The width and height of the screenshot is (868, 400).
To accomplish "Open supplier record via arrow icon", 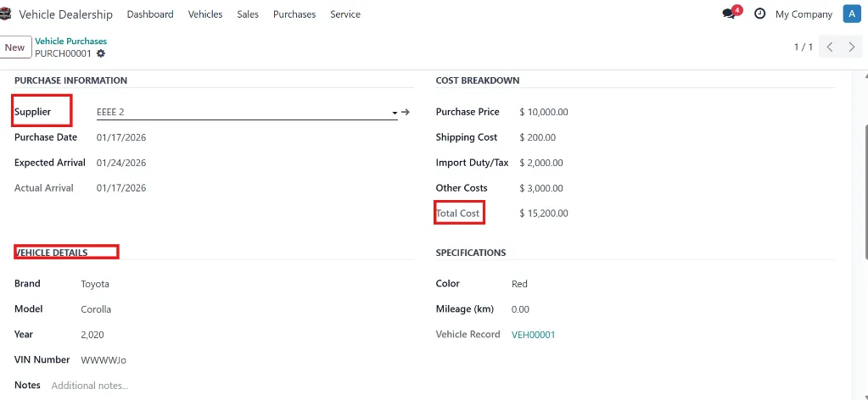I will click(406, 113).
